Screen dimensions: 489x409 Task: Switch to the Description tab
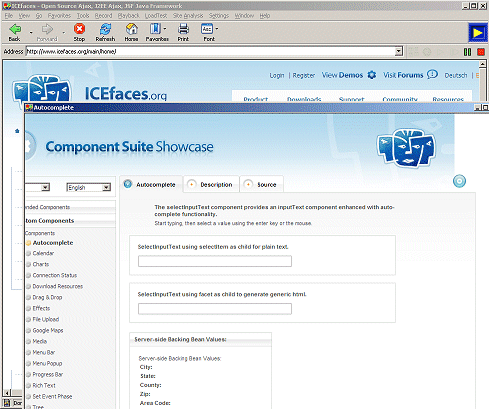pyautogui.click(x=211, y=184)
